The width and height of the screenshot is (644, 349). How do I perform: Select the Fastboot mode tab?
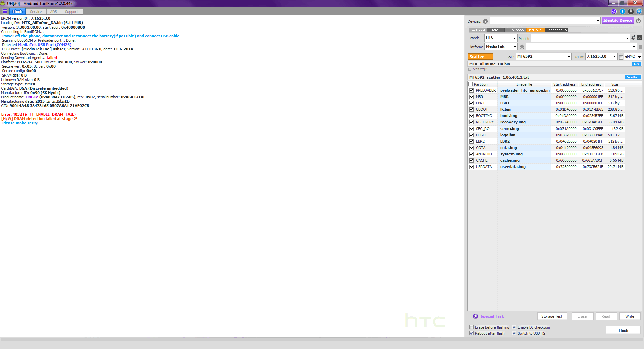click(477, 30)
